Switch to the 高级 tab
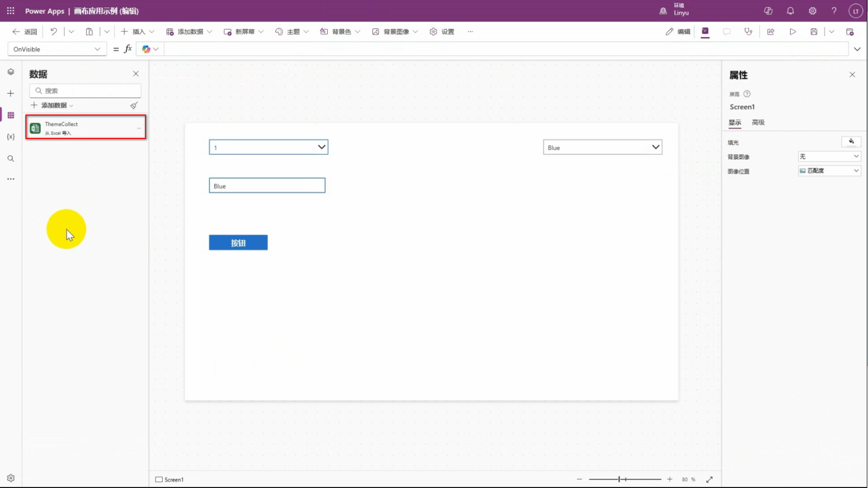 pos(758,122)
